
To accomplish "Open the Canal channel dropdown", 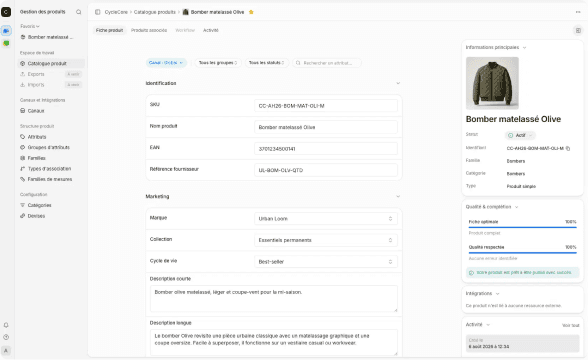I will [166, 63].
